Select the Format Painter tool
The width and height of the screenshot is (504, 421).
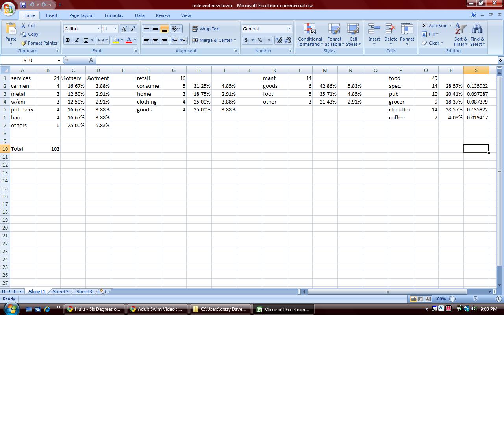[x=39, y=43]
